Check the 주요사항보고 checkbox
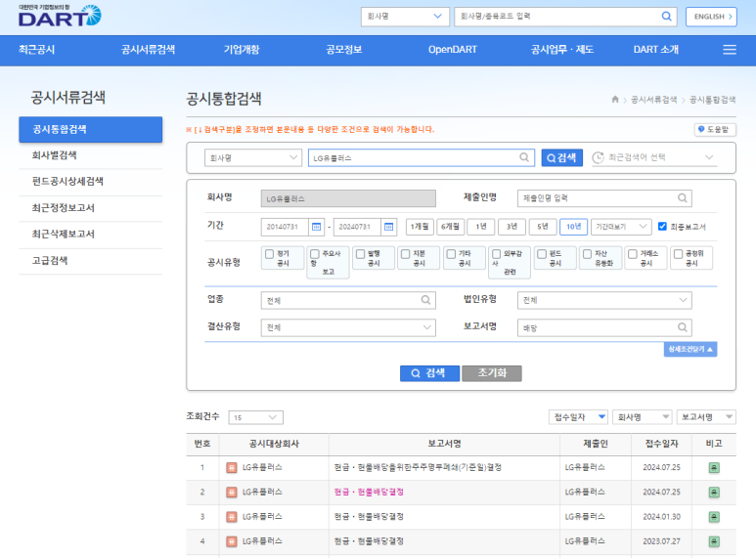The image size is (756, 558). [x=315, y=254]
